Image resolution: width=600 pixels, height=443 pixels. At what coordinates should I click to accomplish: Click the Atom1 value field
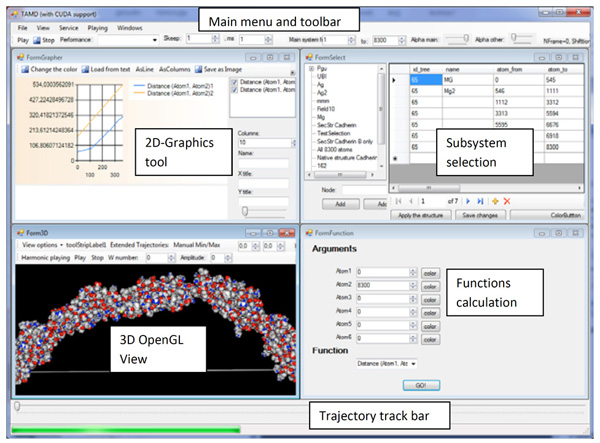(x=383, y=272)
